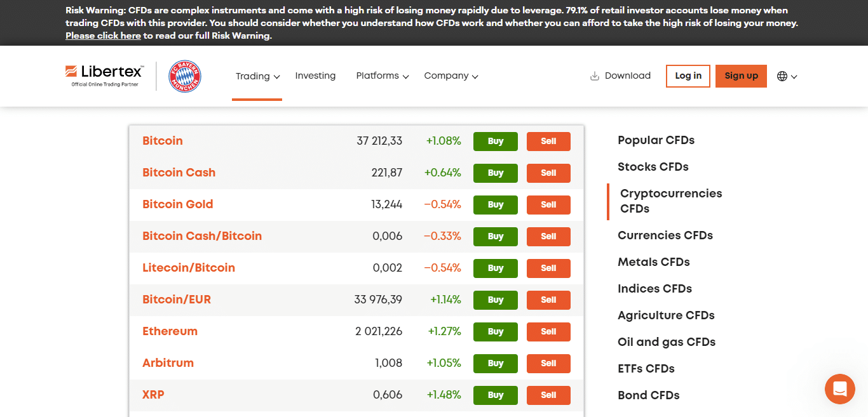Click the FC Bayern München crest

pyautogui.click(x=184, y=76)
